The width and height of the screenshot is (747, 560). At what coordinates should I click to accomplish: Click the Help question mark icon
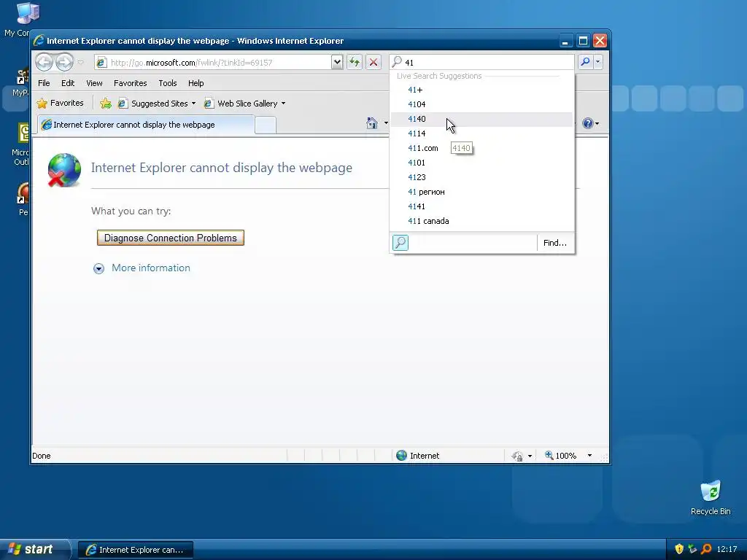588,124
